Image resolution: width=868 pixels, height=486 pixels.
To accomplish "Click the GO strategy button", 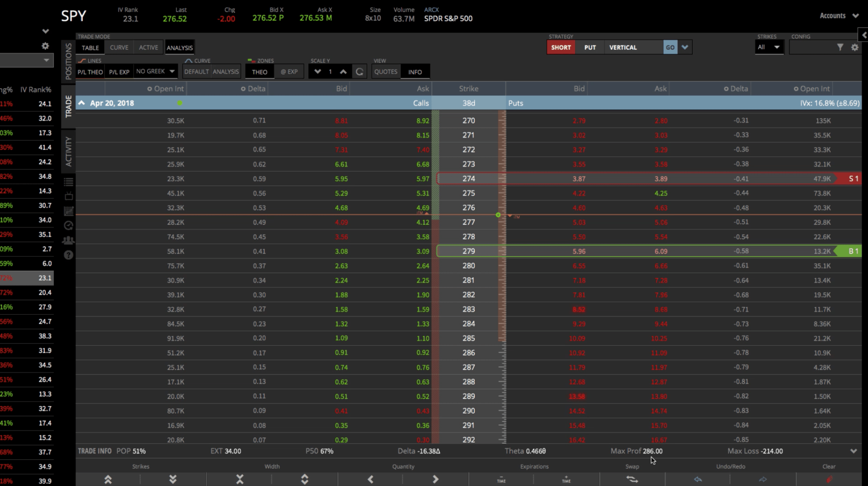I will point(670,47).
